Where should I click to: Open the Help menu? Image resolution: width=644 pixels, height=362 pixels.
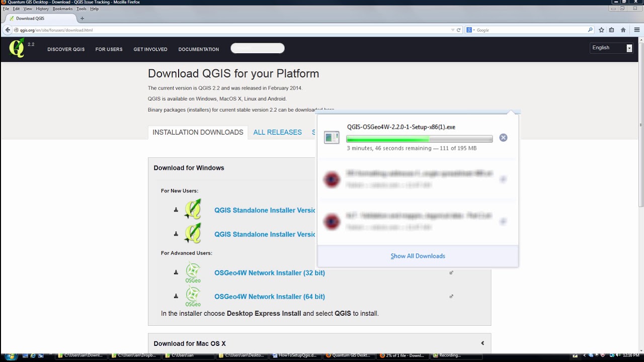click(x=95, y=9)
